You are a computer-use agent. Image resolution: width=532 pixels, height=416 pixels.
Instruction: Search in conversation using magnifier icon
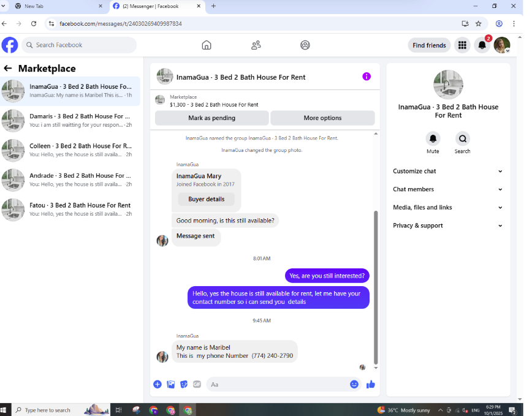[463, 138]
